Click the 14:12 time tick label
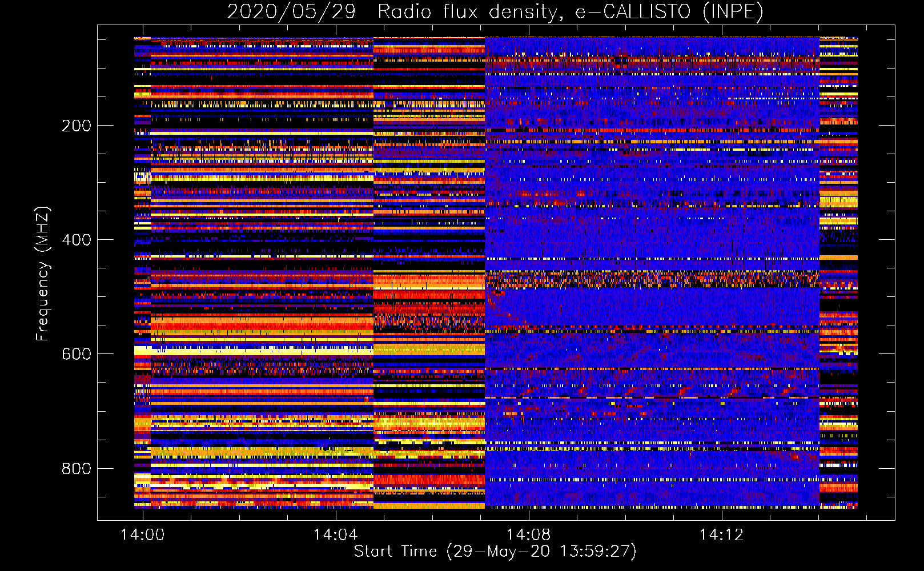The width and height of the screenshot is (924, 571). tap(722, 534)
